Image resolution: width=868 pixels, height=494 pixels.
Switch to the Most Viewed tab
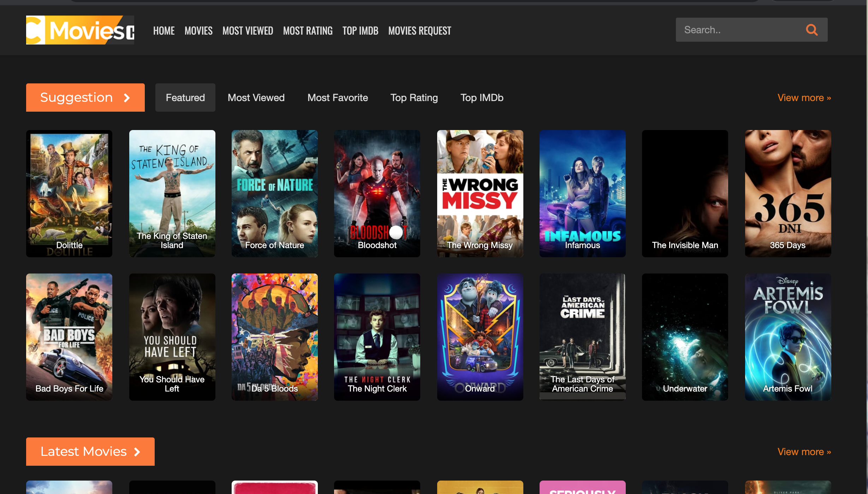coord(256,98)
